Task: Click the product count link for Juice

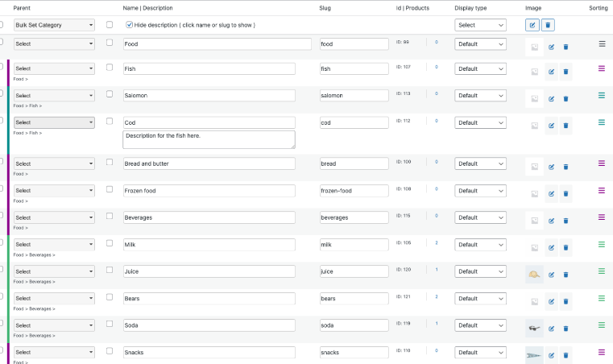Action: click(437, 270)
